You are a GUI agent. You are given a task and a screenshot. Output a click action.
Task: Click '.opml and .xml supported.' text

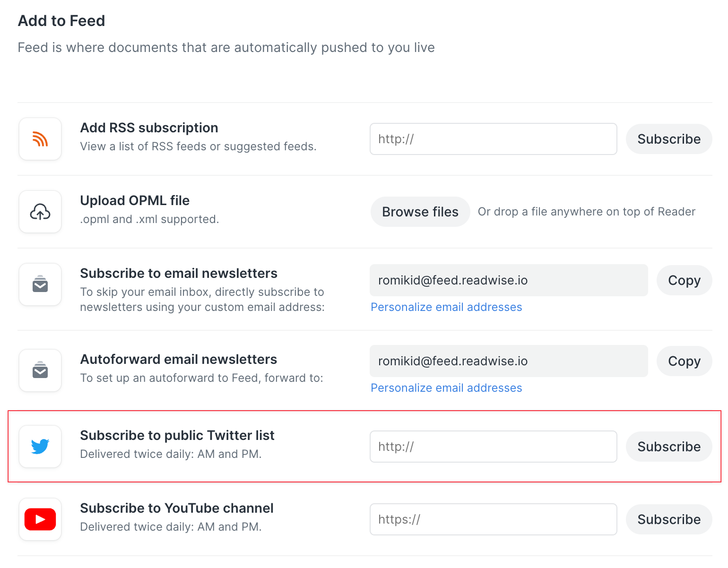pyautogui.click(x=149, y=219)
